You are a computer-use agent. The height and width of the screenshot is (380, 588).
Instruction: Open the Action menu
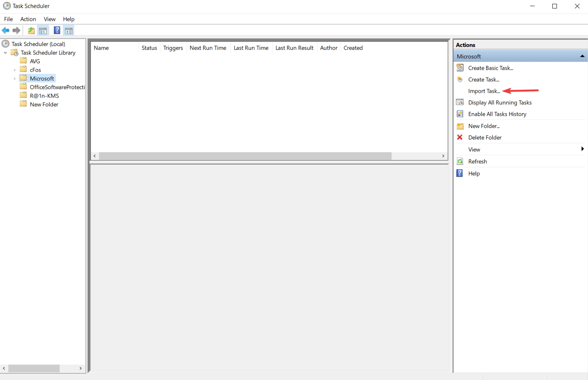[x=28, y=19]
